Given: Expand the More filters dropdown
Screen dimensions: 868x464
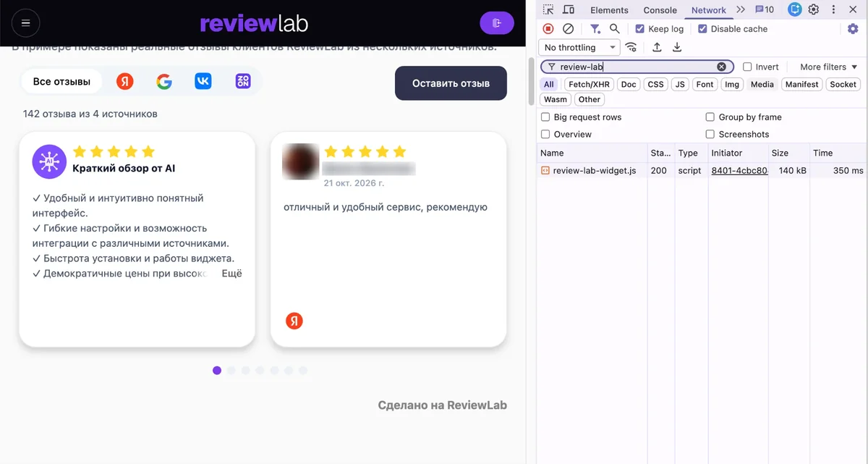Looking at the screenshot, I should (829, 67).
